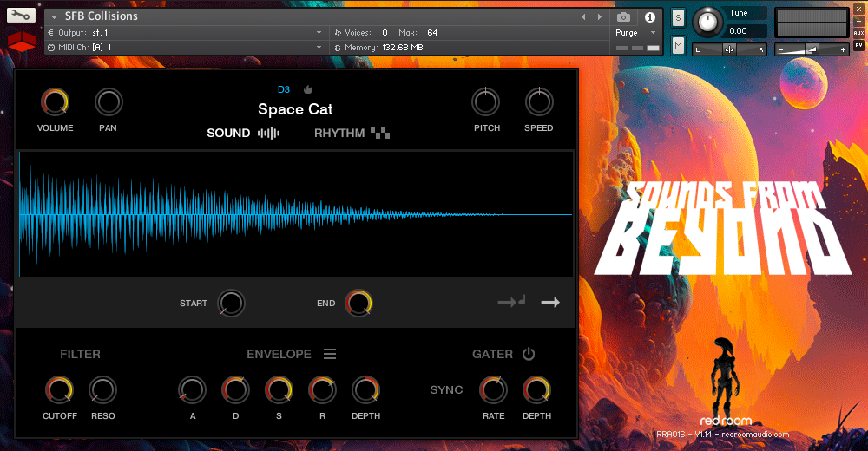Click the Space Cat preset name
Viewport: 868px width, 451px height.
pos(295,109)
